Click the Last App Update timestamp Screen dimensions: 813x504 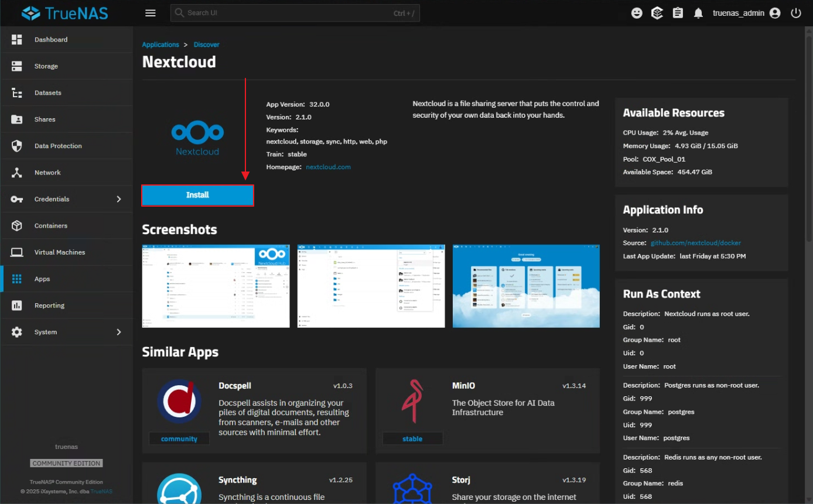[713, 256]
